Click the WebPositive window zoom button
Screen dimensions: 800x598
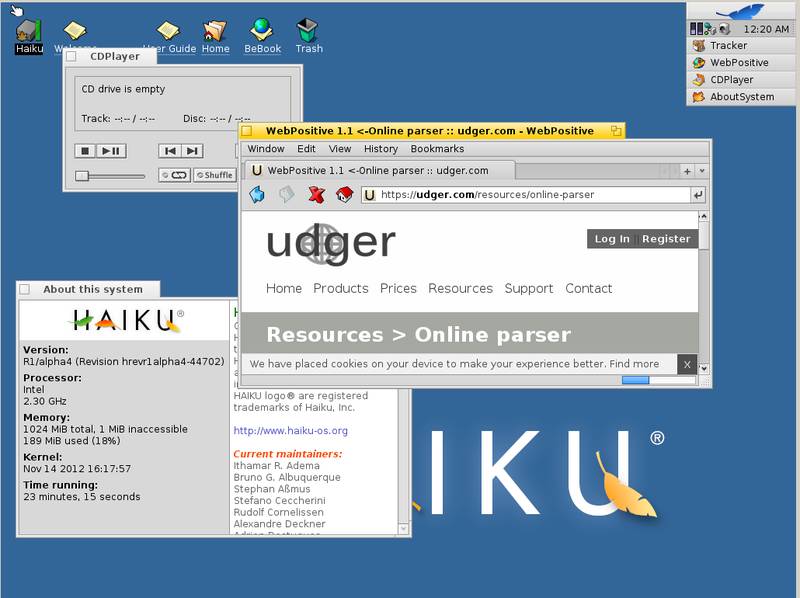(x=616, y=131)
